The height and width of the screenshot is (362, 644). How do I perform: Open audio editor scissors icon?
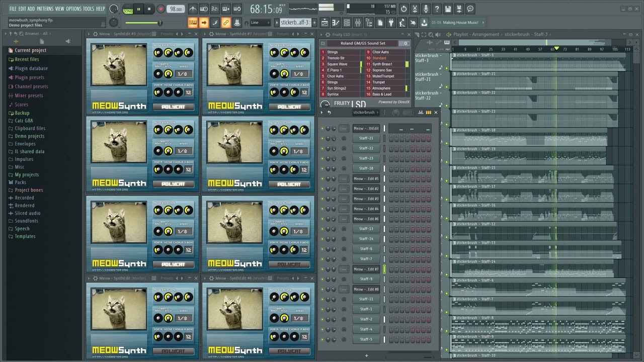[x=415, y=9]
